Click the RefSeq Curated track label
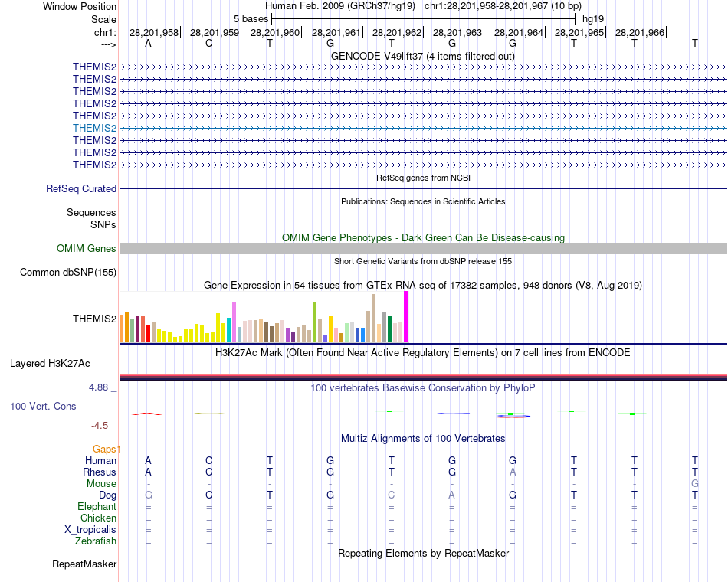Screen dimensions: 728x582 pos(80,189)
